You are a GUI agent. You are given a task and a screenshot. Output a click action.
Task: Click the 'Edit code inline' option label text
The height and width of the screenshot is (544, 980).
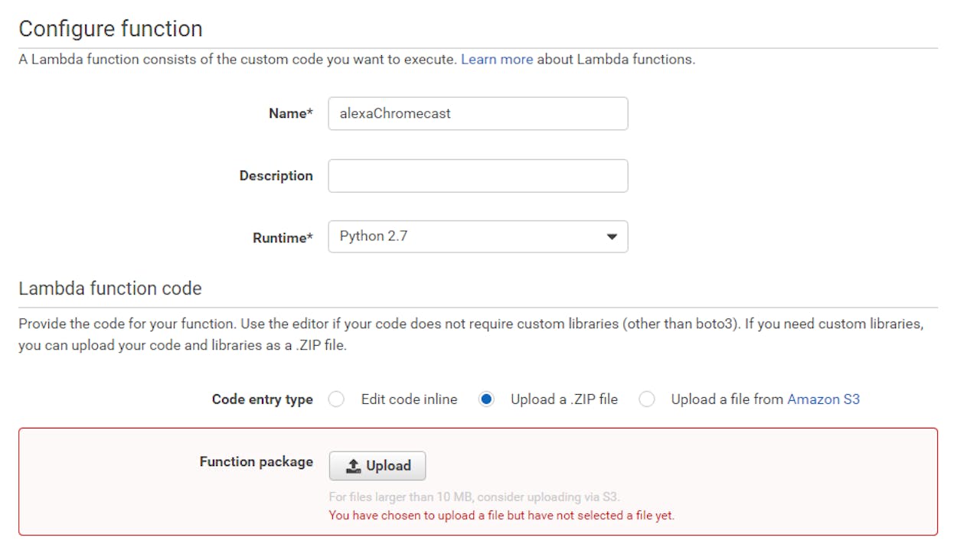click(x=409, y=399)
